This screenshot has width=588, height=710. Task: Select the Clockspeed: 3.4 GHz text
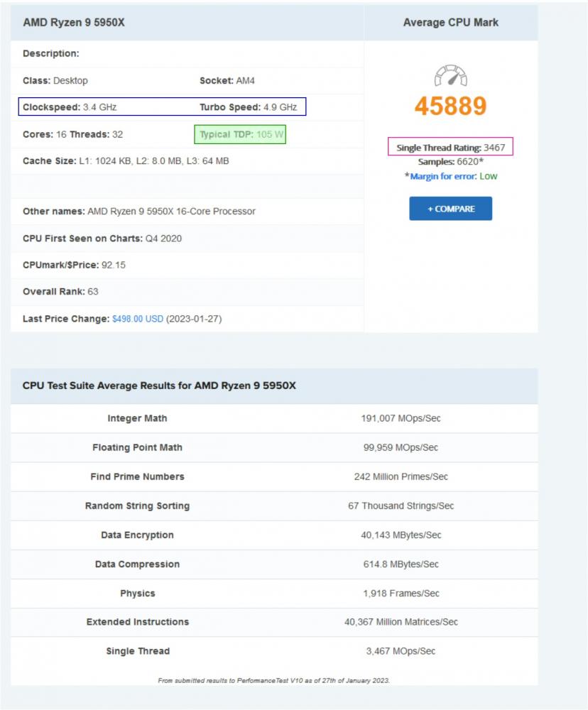coord(70,107)
